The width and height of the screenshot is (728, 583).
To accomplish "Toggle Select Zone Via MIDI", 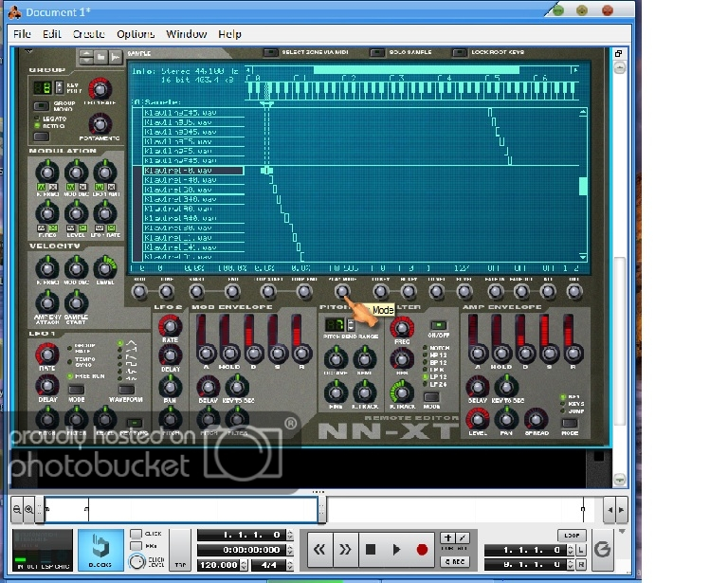I will coord(271,52).
